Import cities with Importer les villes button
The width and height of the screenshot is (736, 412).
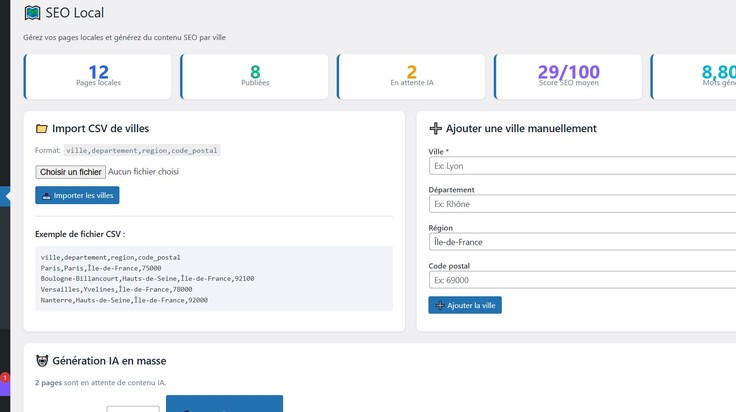pos(77,195)
